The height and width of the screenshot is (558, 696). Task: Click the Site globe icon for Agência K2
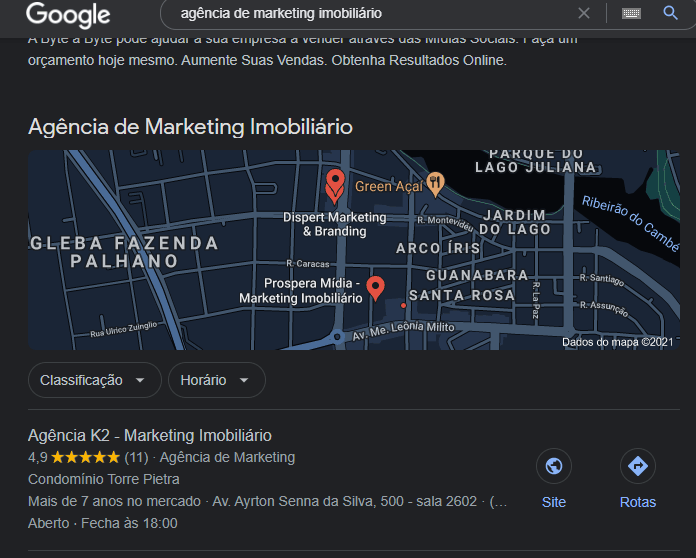[554, 466]
